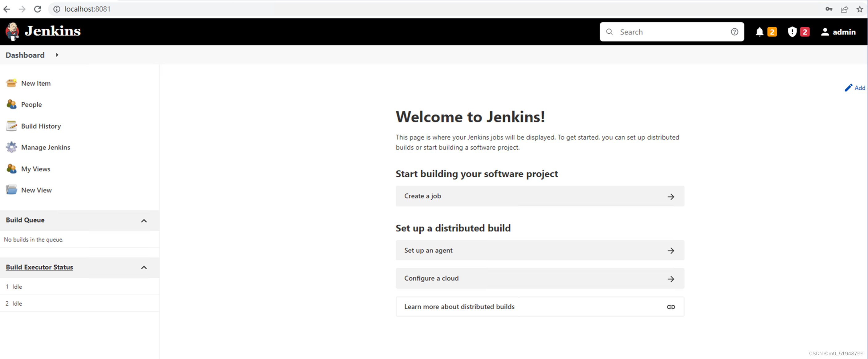Open notifications bell icon

(759, 32)
